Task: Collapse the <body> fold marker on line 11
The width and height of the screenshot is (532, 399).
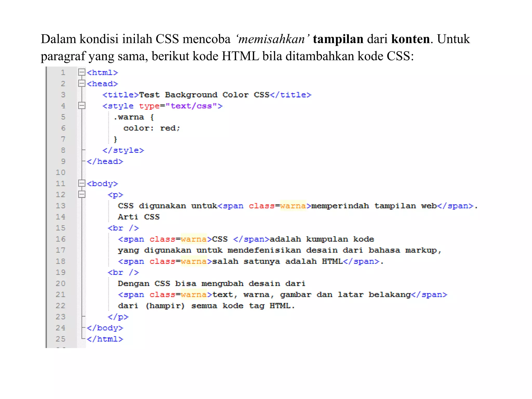Action: click(82, 183)
